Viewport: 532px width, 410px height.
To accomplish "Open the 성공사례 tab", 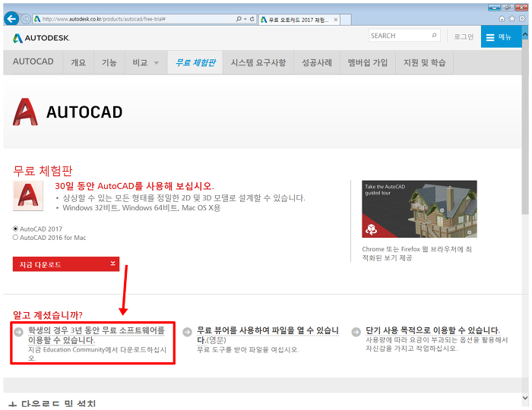I will (317, 63).
